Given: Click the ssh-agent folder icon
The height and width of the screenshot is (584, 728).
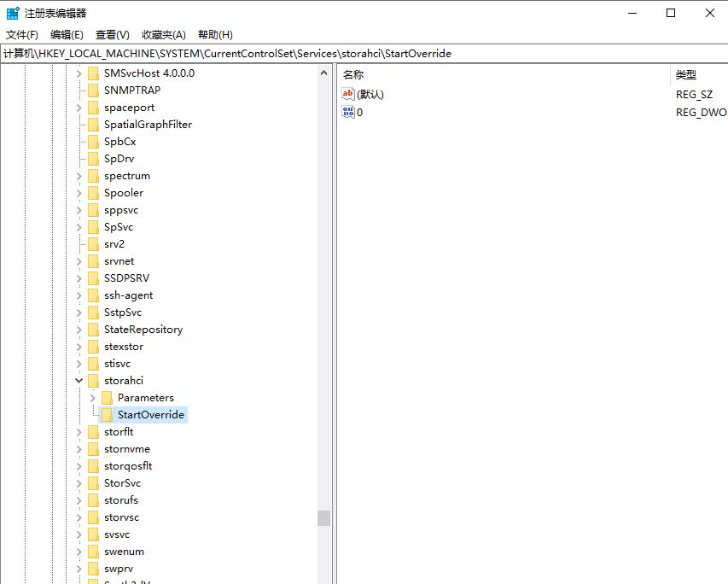Looking at the screenshot, I should (x=93, y=295).
